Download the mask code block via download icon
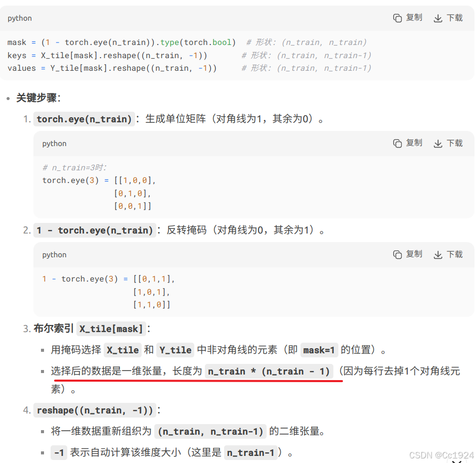 pos(438,19)
